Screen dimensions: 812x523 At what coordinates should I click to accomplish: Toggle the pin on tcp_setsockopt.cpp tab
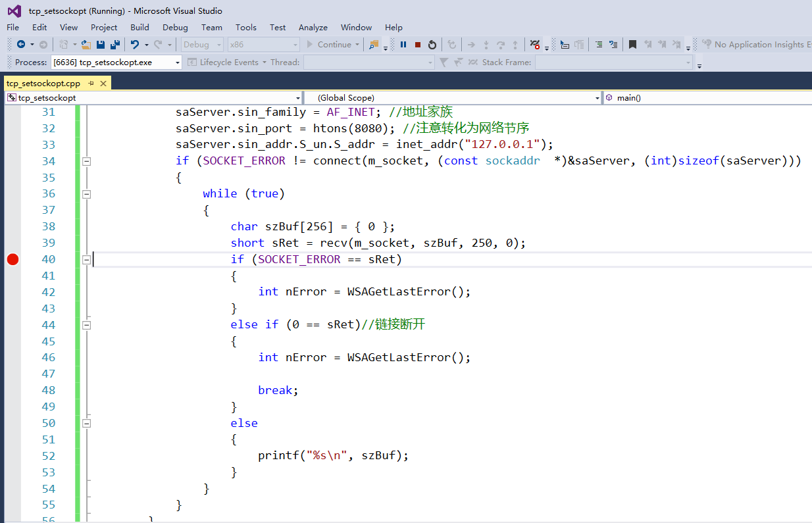coord(91,84)
